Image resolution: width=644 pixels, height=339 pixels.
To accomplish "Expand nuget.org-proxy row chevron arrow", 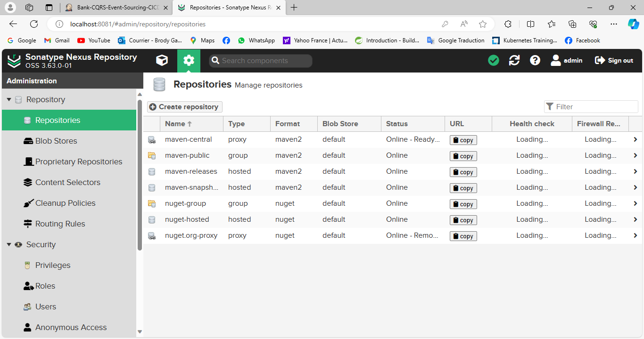I will (x=636, y=235).
